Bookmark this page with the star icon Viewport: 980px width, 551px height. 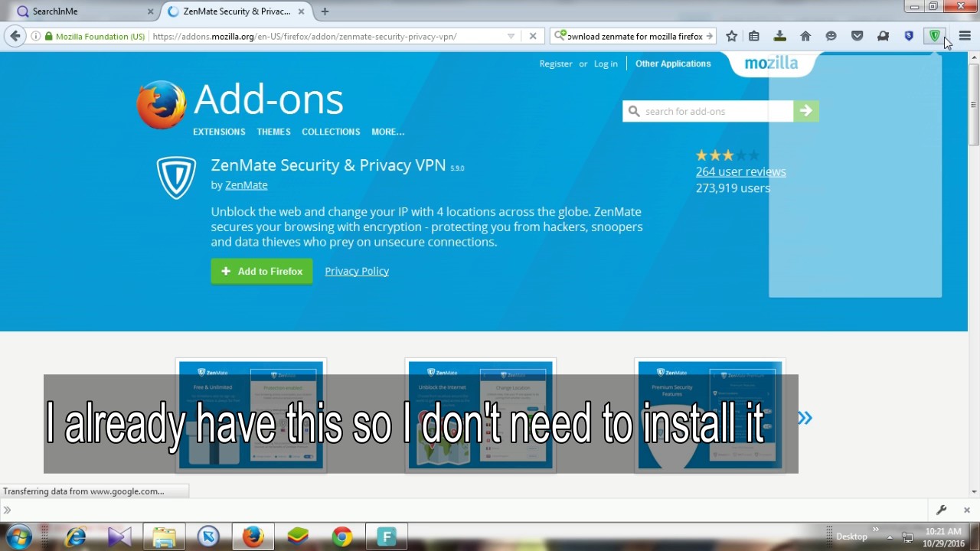(731, 36)
